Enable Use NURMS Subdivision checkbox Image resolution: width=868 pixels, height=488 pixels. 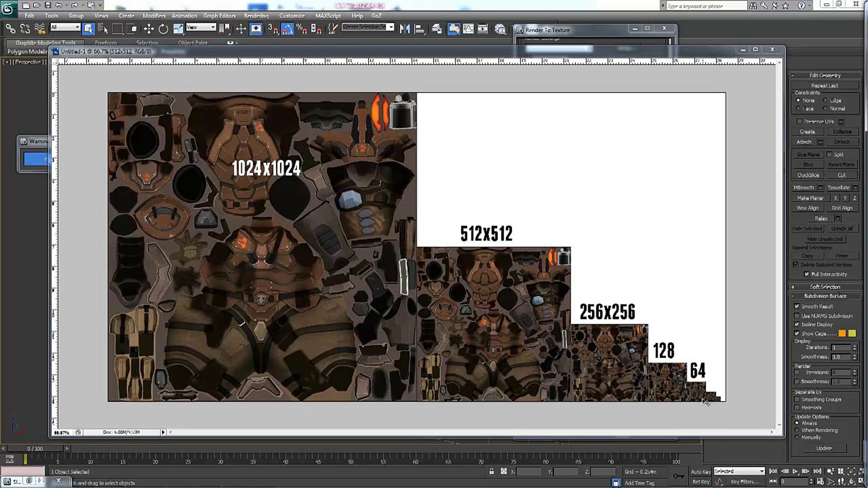(x=797, y=316)
